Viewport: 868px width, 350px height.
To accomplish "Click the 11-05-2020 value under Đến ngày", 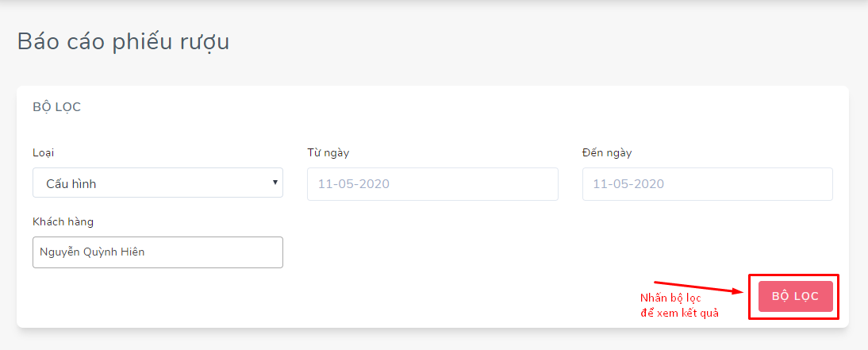I will [x=629, y=184].
